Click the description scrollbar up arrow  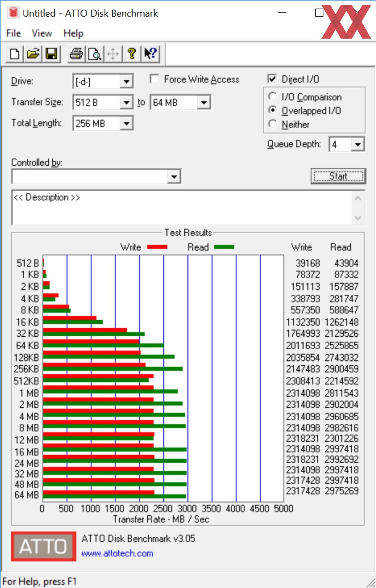(x=358, y=198)
